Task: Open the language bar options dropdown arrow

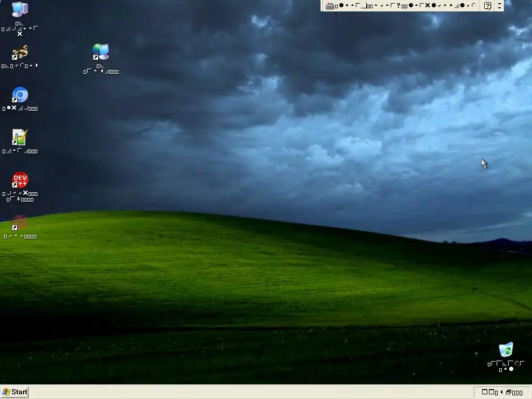Action: 499,7
